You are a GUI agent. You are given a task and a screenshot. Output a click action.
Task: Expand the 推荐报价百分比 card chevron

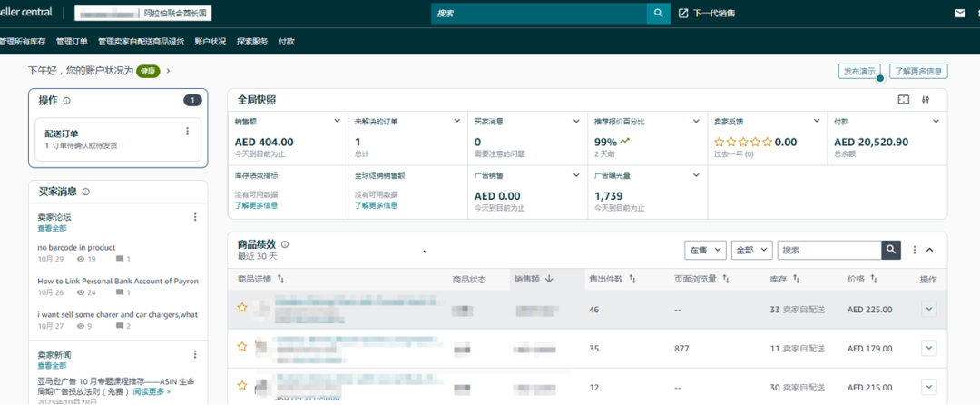[x=696, y=122]
